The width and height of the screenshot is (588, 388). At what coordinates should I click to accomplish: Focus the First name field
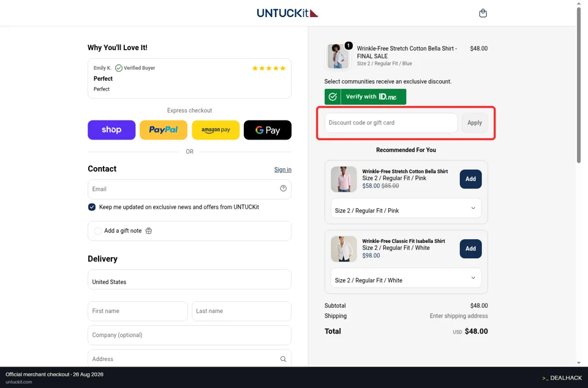tap(138, 312)
